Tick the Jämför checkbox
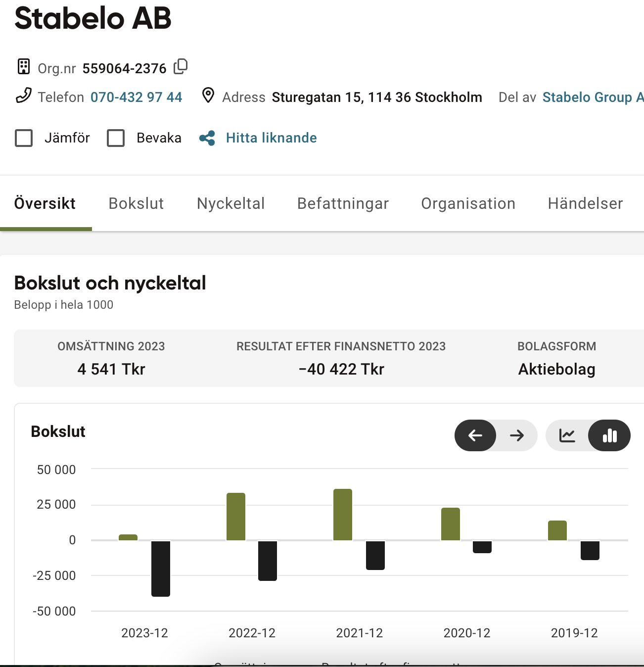 point(24,138)
